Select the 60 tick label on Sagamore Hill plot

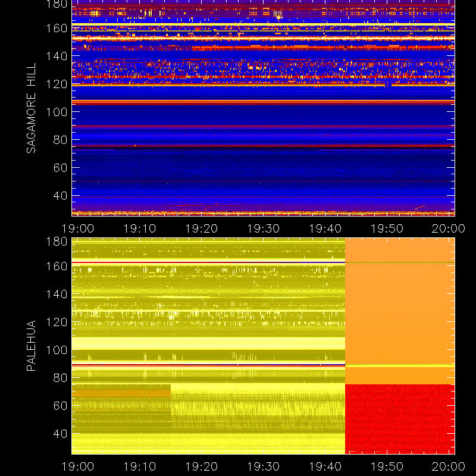(60, 168)
